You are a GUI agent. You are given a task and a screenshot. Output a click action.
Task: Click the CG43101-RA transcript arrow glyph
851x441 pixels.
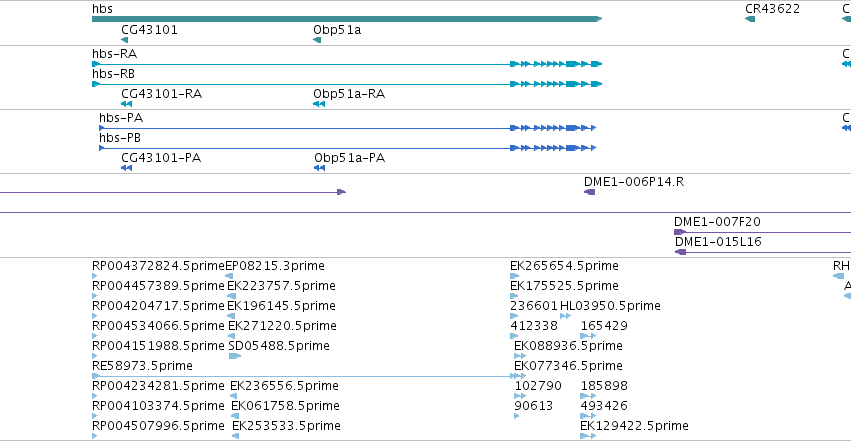pos(126,104)
